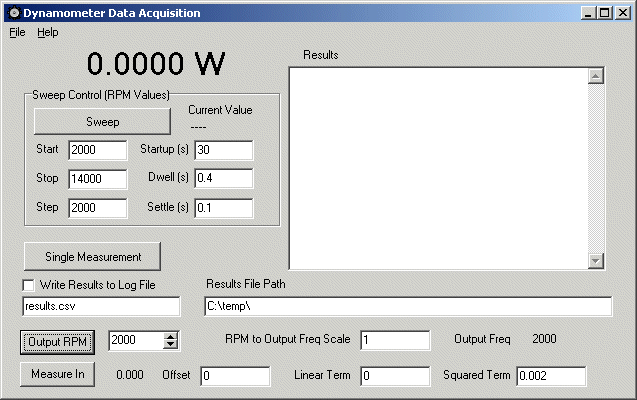
Task: Decrease Output RPM with down spinner arrow
Action: [x=170, y=345]
